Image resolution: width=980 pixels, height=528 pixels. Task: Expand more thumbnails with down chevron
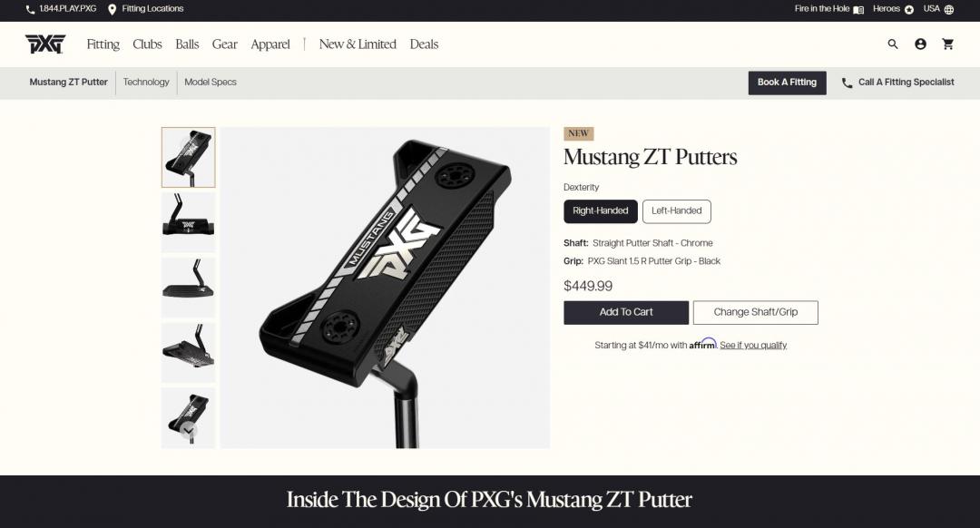(188, 431)
